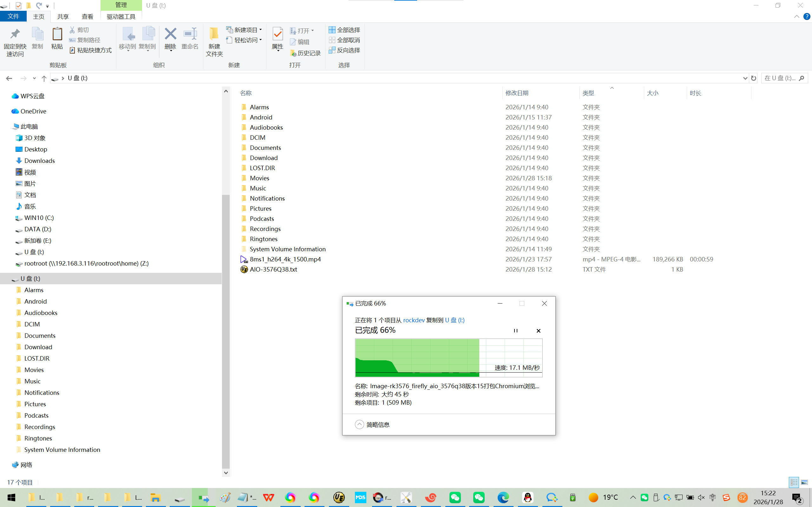The height and width of the screenshot is (507, 812).
Task: Collapse details via 简略信息 chevron
Action: click(359, 425)
